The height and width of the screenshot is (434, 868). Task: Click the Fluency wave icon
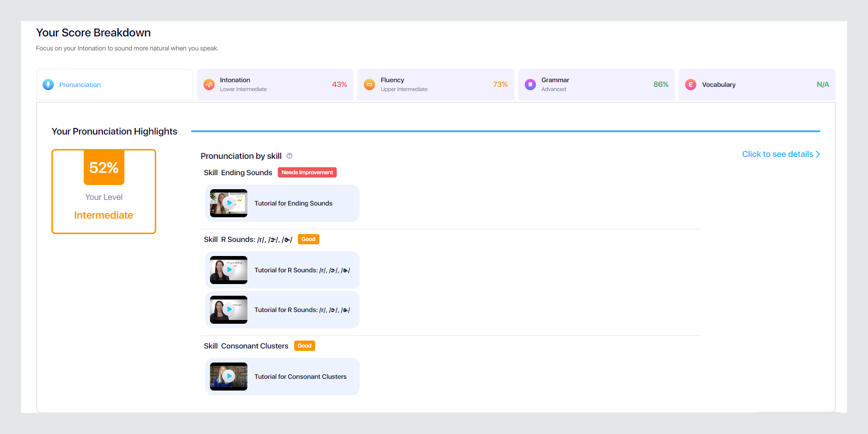click(x=369, y=85)
